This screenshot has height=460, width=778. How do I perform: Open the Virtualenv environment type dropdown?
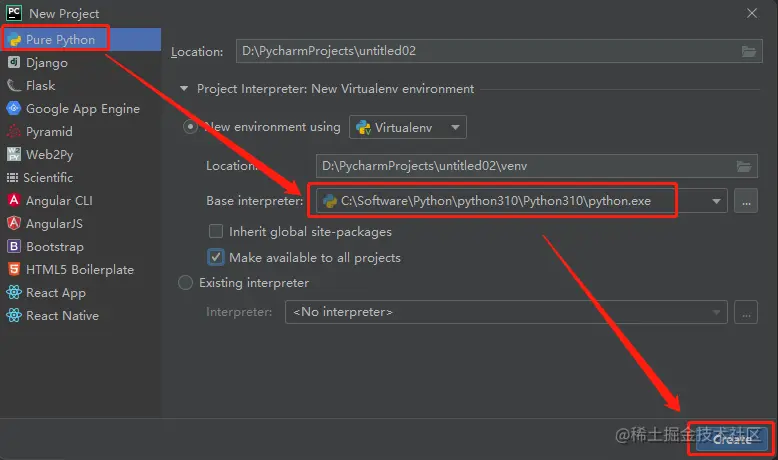(x=408, y=128)
